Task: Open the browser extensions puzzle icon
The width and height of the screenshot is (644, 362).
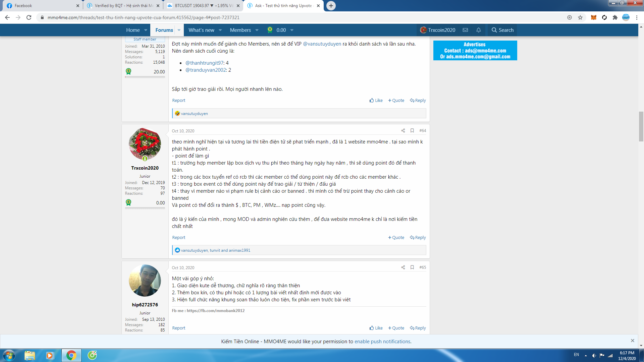Action: click(x=615, y=17)
